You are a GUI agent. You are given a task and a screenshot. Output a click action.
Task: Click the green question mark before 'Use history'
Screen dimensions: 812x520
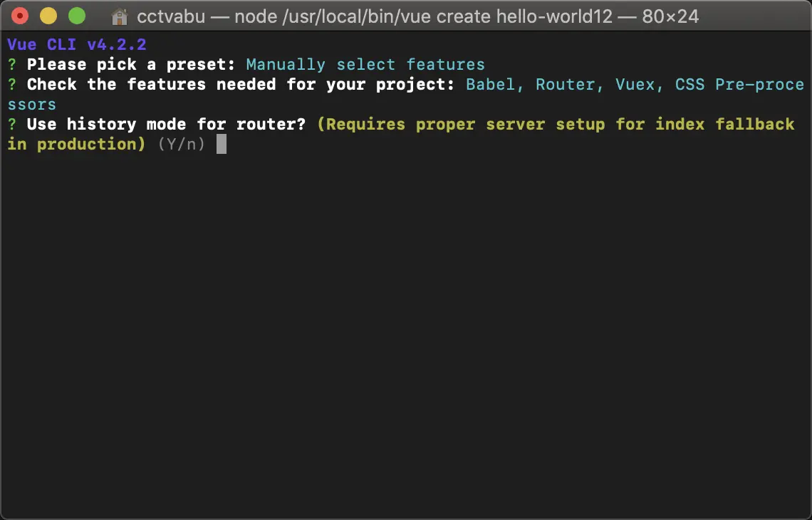[12, 125]
